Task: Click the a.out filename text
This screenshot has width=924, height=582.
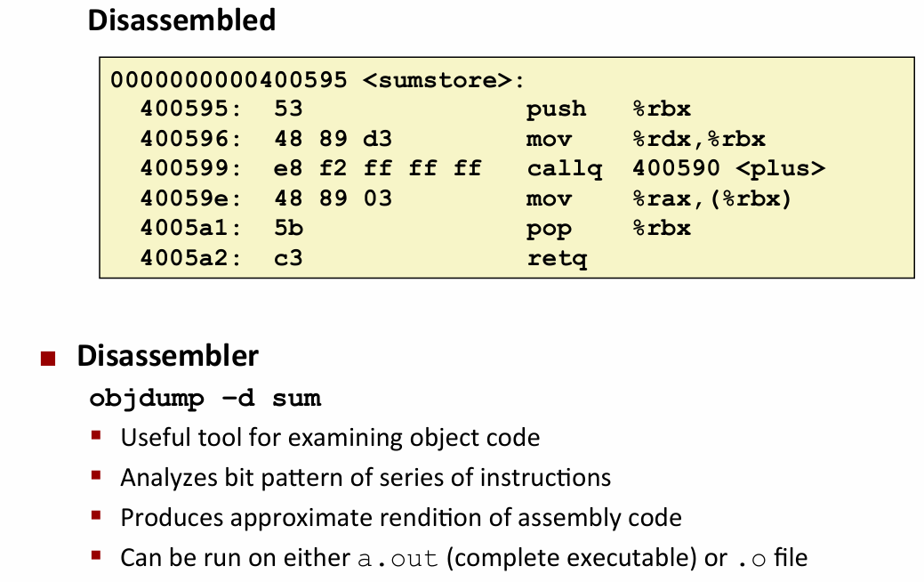Action: pos(398,559)
